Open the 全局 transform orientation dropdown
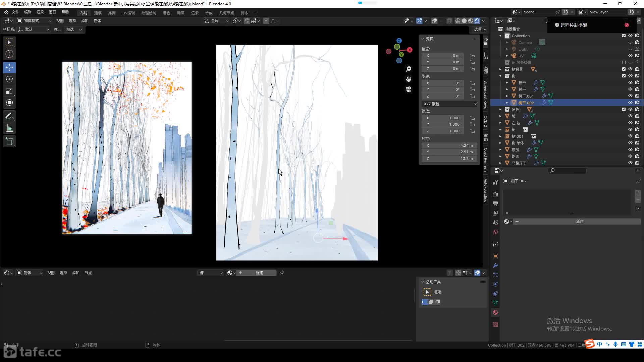 (x=217, y=21)
